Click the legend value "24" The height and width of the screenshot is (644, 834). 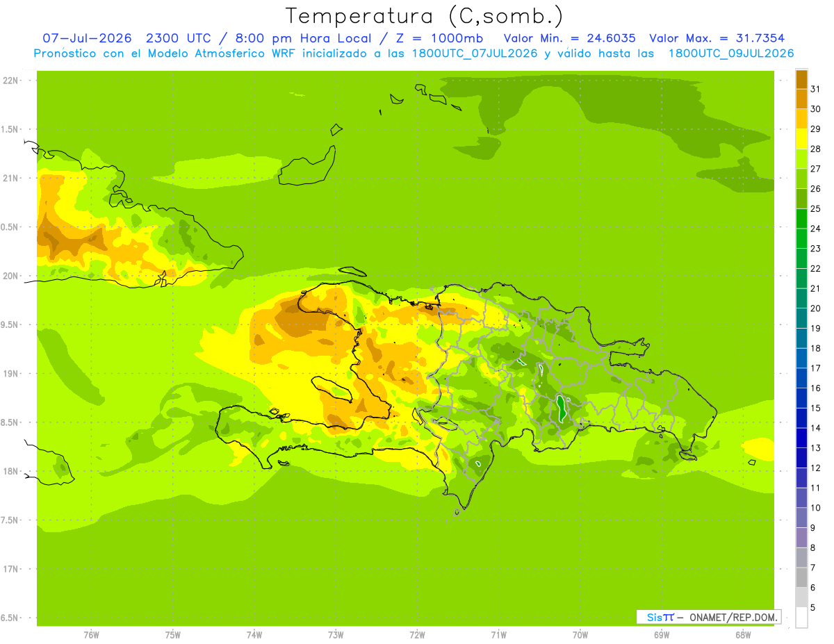(x=816, y=229)
